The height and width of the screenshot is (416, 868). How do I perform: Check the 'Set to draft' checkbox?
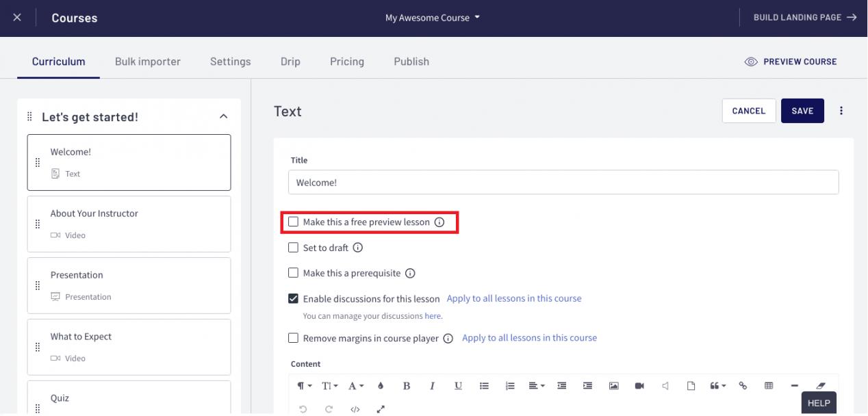(294, 248)
